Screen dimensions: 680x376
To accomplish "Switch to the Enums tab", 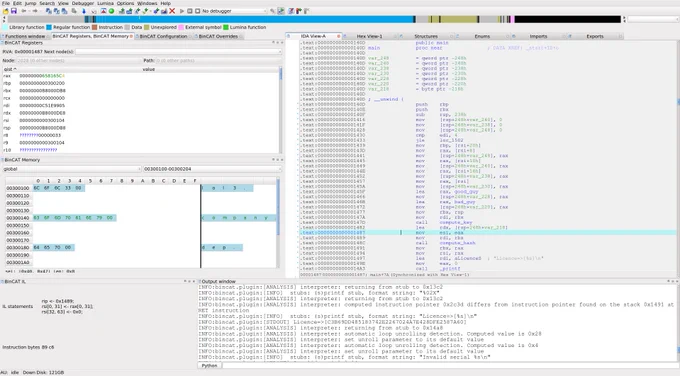I will (482, 36).
